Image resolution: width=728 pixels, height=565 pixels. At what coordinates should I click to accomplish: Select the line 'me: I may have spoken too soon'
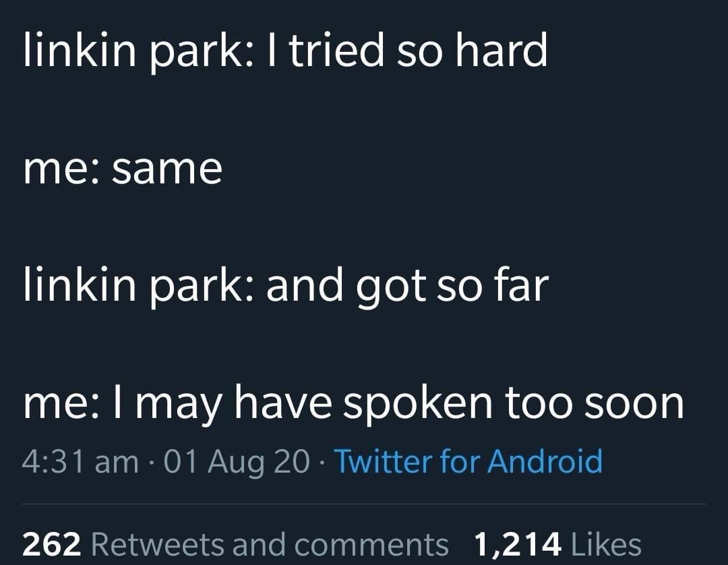(353, 404)
